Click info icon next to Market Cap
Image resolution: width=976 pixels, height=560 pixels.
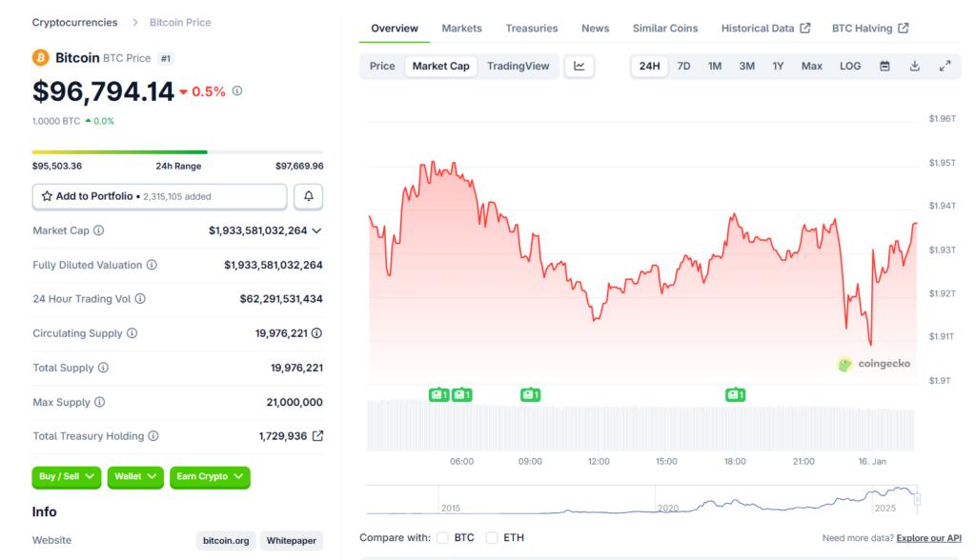click(99, 230)
